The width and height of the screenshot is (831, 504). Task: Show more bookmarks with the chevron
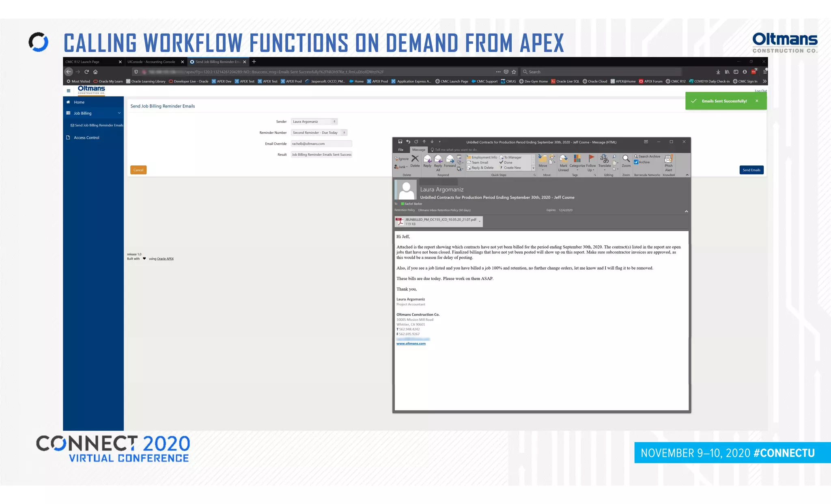[764, 81]
